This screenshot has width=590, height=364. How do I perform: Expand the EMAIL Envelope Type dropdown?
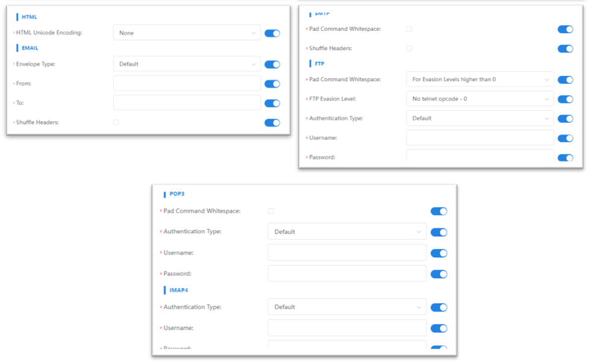click(187, 64)
